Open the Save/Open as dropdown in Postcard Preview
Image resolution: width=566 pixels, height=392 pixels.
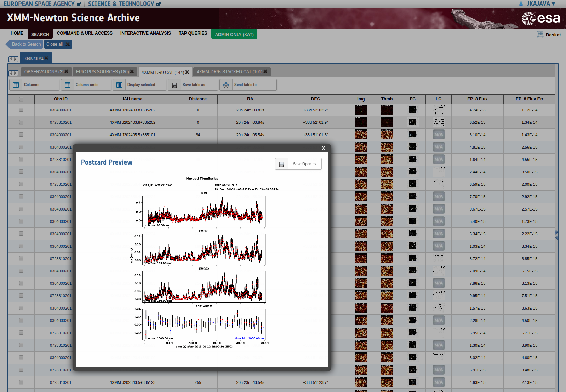298,164
